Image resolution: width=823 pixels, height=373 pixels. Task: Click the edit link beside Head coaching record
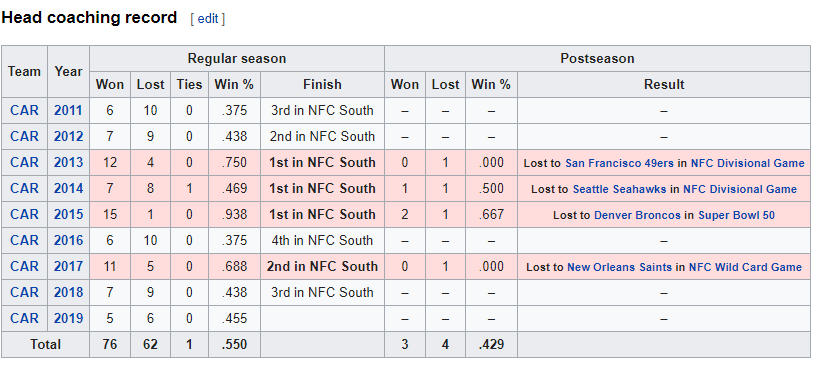coord(207,19)
